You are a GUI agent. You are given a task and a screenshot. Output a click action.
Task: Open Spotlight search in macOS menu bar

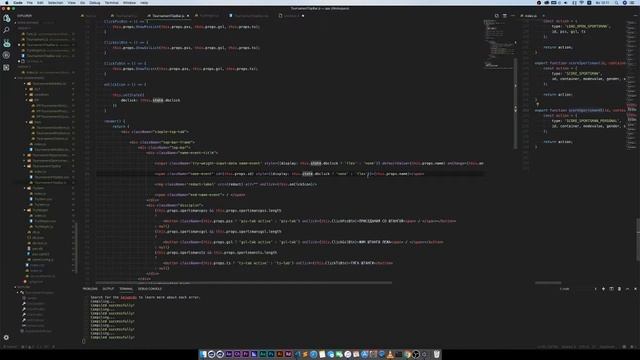[616, 2]
